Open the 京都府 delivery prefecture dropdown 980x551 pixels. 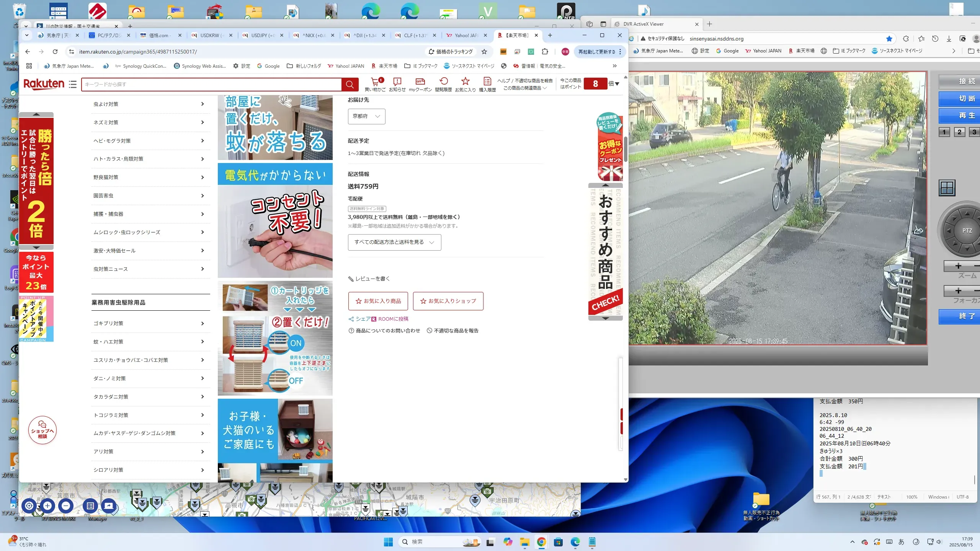366,116
